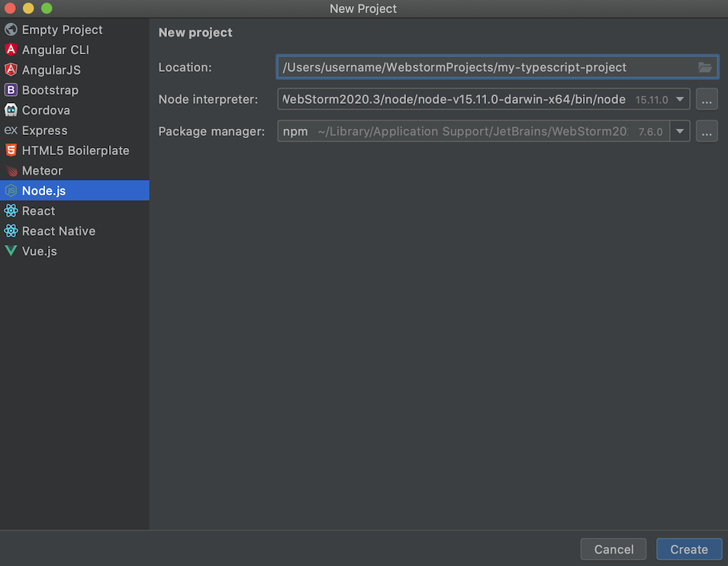Image resolution: width=728 pixels, height=566 pixels.
Task: Close the dialog with the red button
Action: [x=10, y=8]
